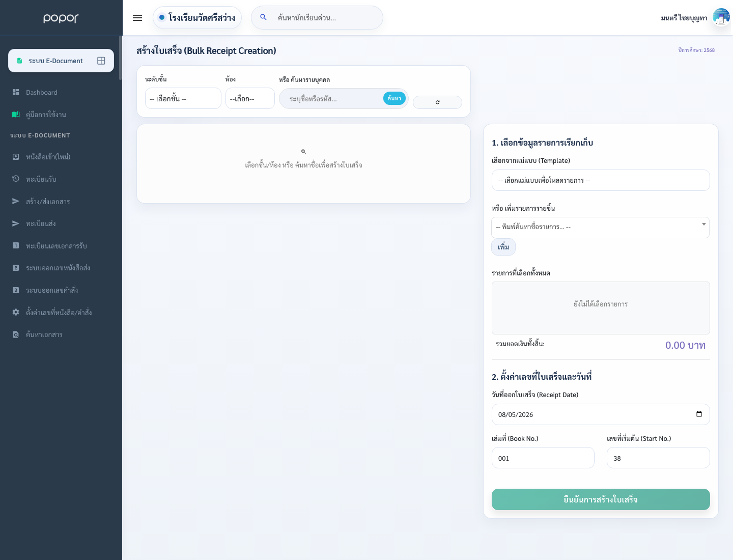Click the ปีการศึกษา: 2568 label

pyautogui.click(x=696, y=50)
